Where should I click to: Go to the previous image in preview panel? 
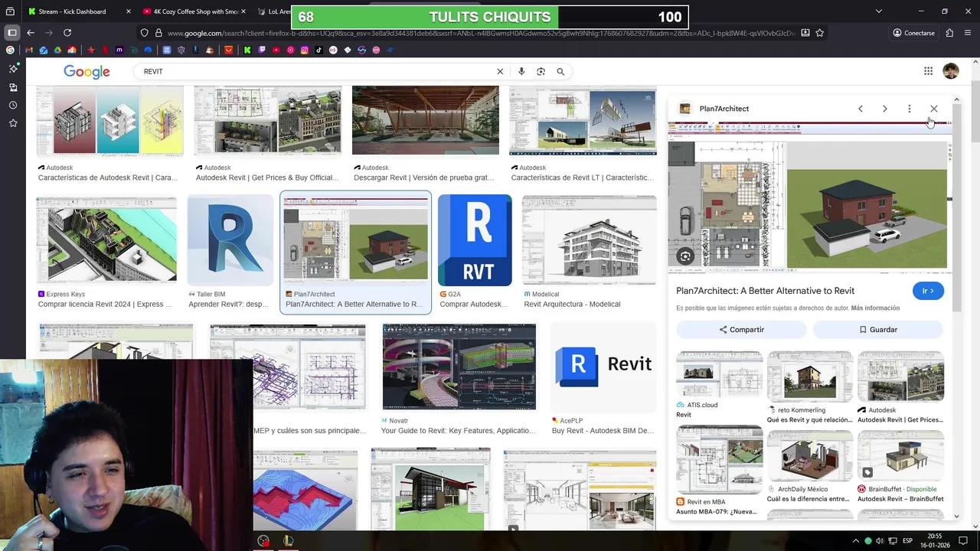pos(861,109)
